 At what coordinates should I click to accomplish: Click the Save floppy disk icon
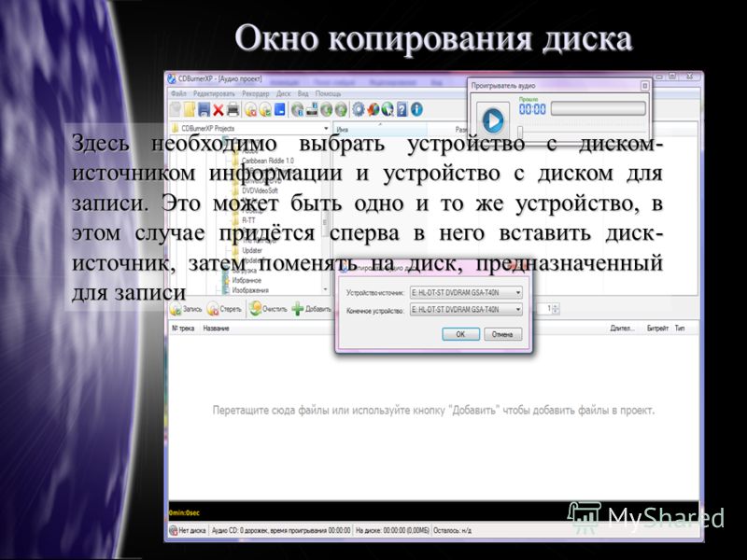[x=204, y=109]
